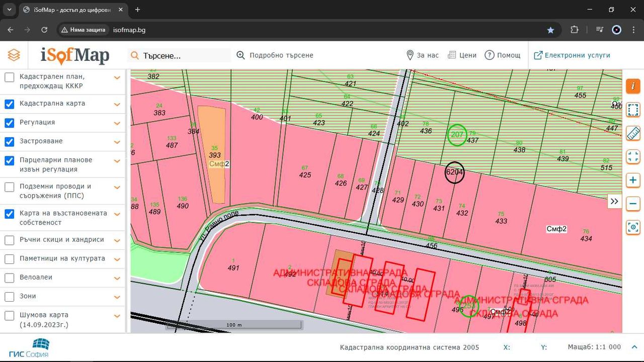
Task: Click parcel number 425 on map
Action: 305,175
